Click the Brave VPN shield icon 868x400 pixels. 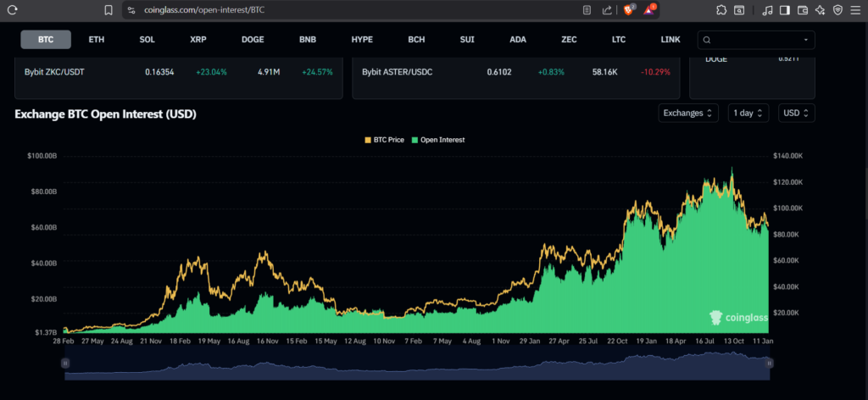point(837,10)
